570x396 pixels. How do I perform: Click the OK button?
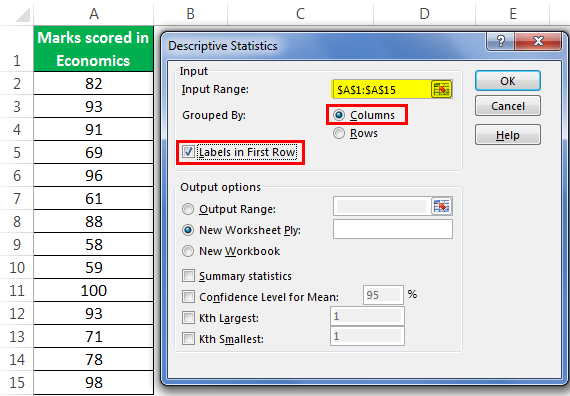tap(507, 81)
